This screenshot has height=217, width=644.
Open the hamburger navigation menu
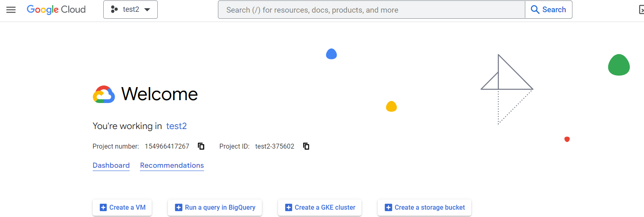11,10
